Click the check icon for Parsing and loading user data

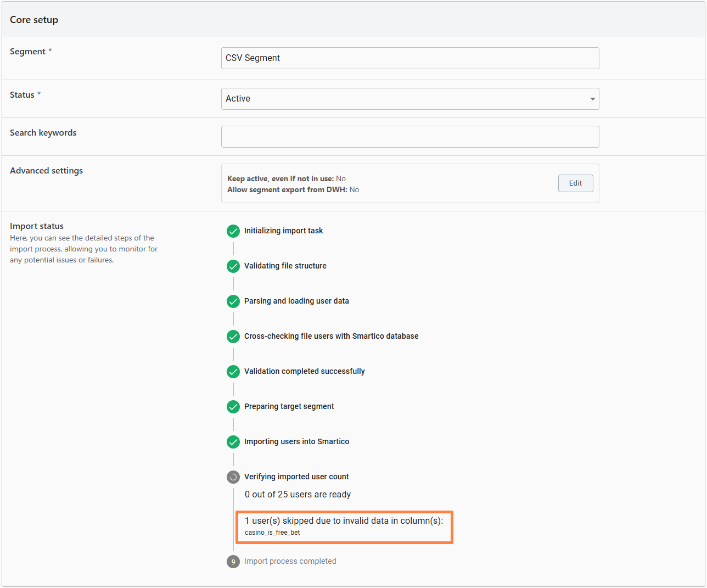[233, 301]
